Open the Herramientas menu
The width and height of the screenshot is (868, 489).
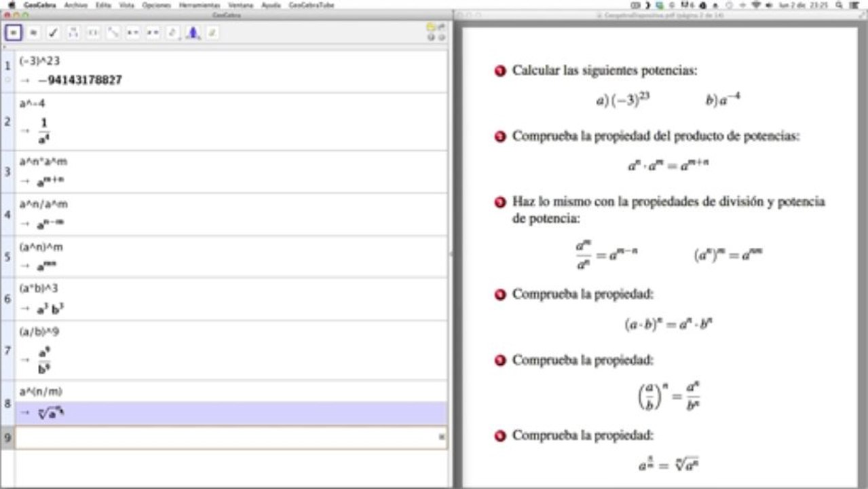200,4
